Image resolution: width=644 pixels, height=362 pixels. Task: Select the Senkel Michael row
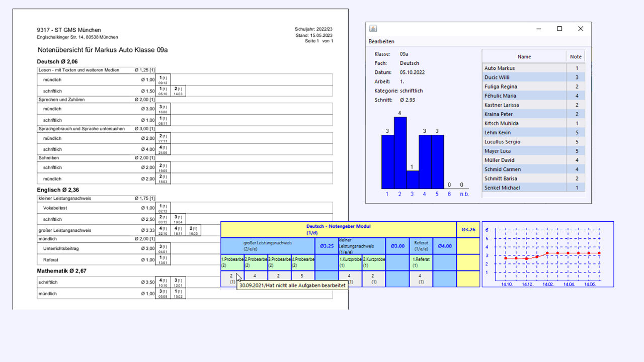coord(534,188)
